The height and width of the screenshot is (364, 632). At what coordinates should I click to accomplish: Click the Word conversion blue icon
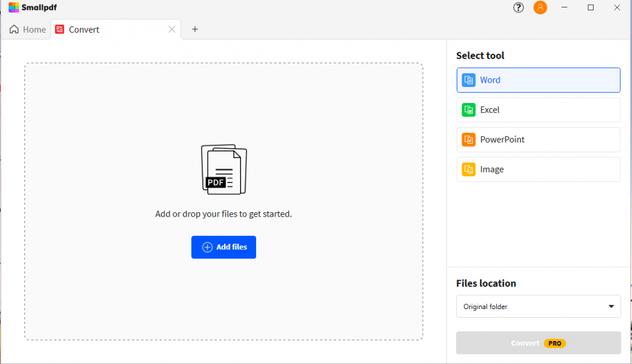469,80
